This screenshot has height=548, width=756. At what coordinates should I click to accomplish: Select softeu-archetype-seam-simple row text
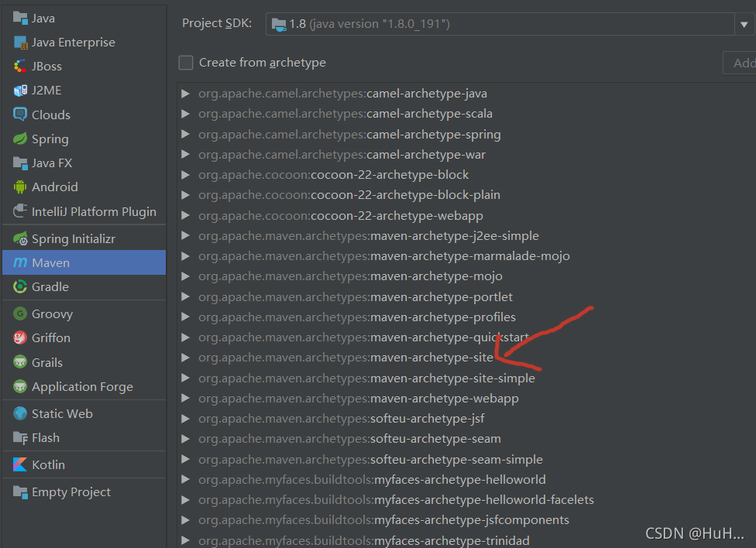(370, 460)
